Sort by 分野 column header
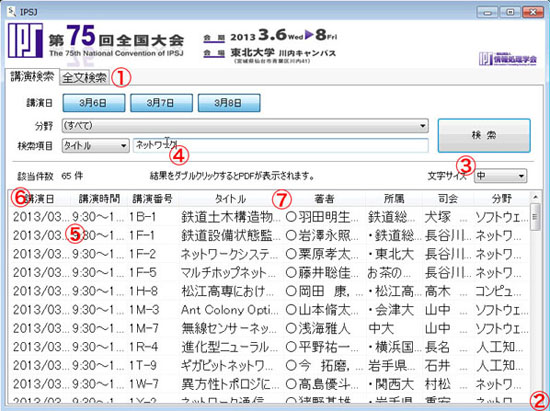Image resolution: width=550 pixels, height=411 pixels. pos(502,199)
